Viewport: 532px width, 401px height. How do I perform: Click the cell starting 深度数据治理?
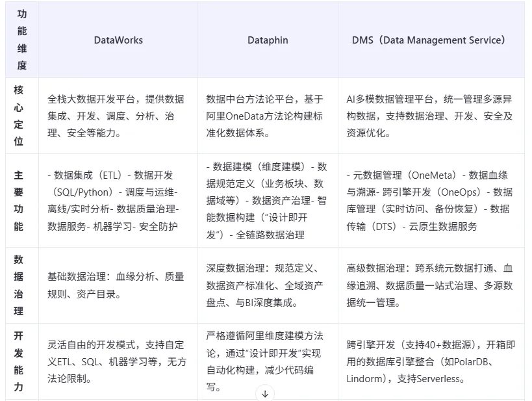click(x=268, y=285)
